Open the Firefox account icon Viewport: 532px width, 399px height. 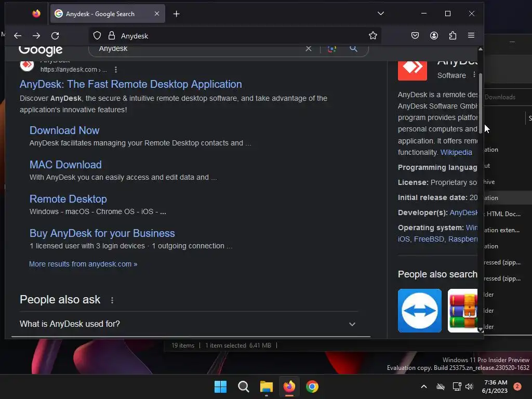point(434,36)
